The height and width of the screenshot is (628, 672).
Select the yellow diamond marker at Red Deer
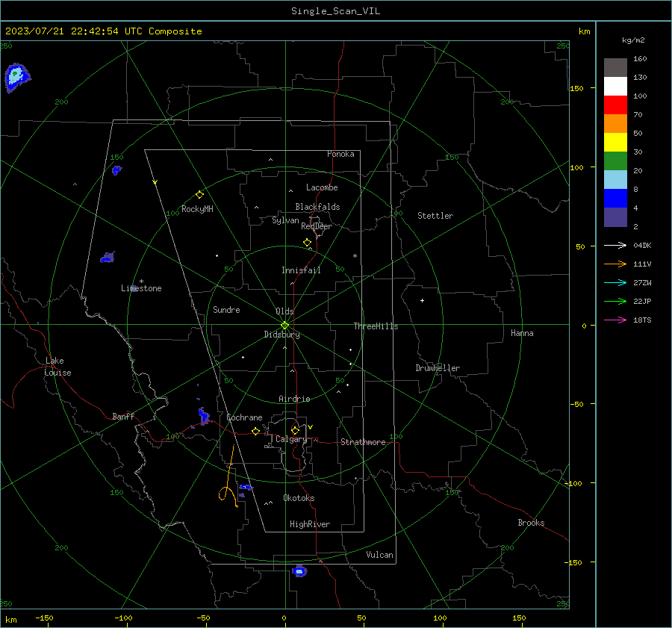pyautogui.click(x=307, y=243)
